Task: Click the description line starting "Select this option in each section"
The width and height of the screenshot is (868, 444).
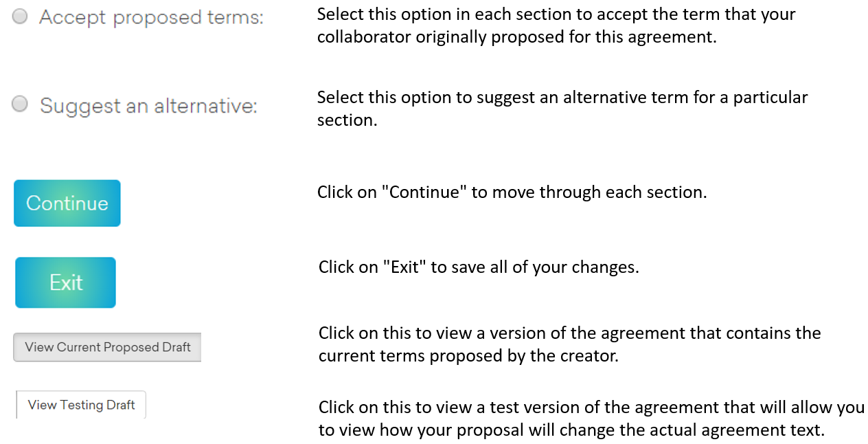Action: pos(556,14)
